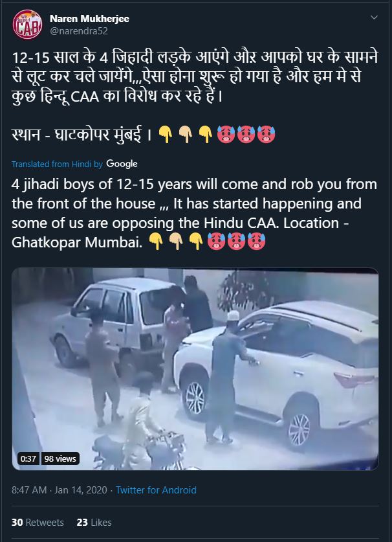Expand the tweet options chevron
This screenshot has height=542, width=392.
pos(374,17)
